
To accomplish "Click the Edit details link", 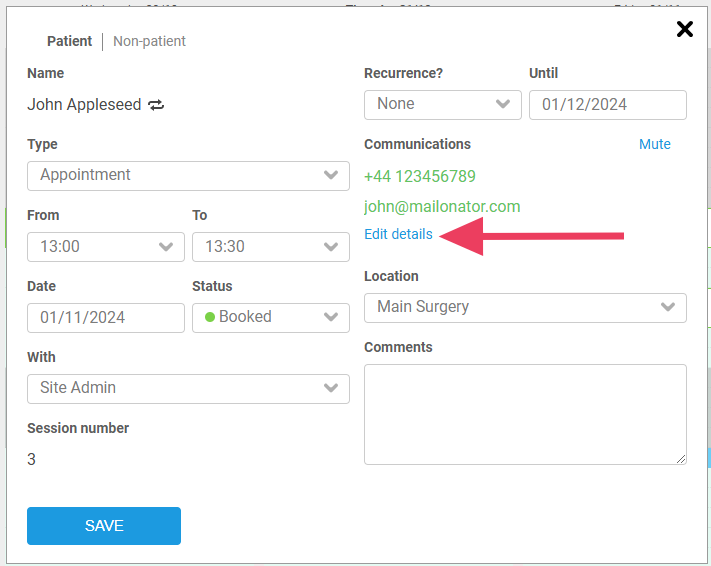I will coord(398,234).
